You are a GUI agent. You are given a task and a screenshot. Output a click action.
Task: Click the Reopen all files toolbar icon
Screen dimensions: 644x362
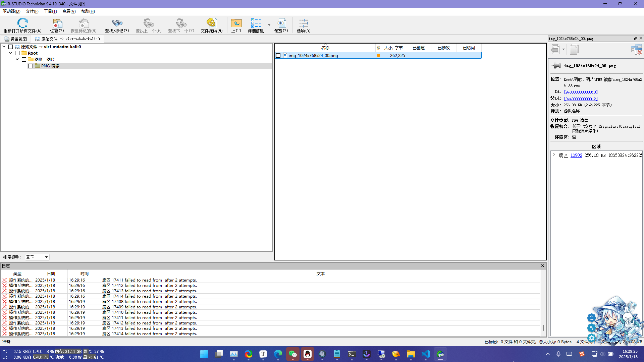[22, 23]
